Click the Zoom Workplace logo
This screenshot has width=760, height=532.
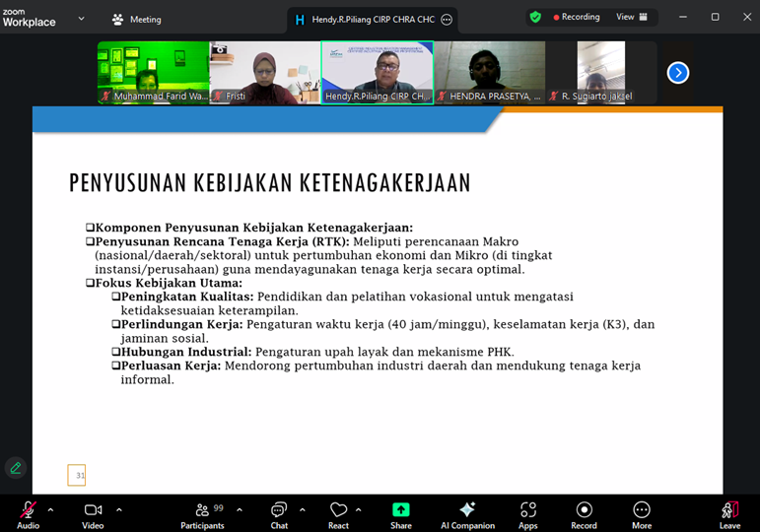click(x=30, y=18)
